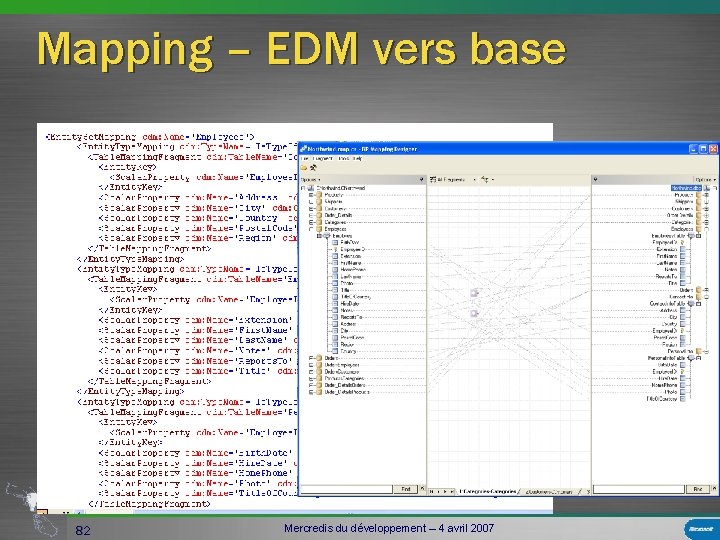Select Shippers table in right tree
720x540 pixels.
pos(684,202)
